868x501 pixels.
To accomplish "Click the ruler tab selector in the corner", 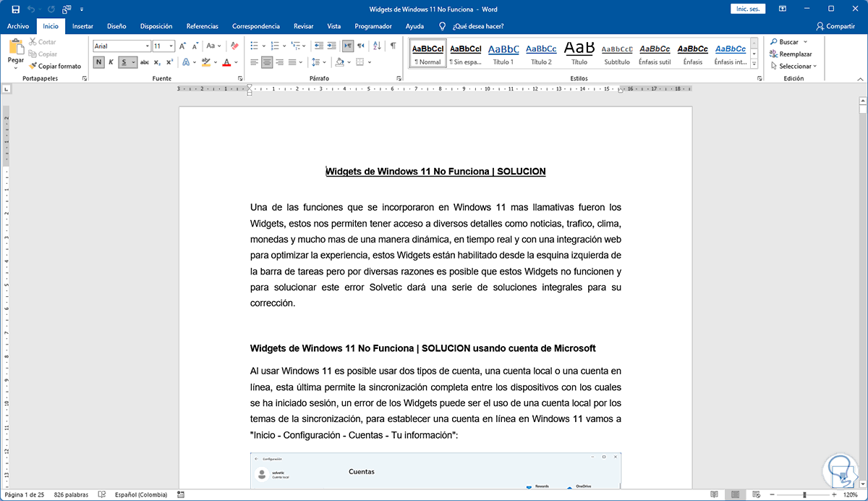I will pos(7,89).
